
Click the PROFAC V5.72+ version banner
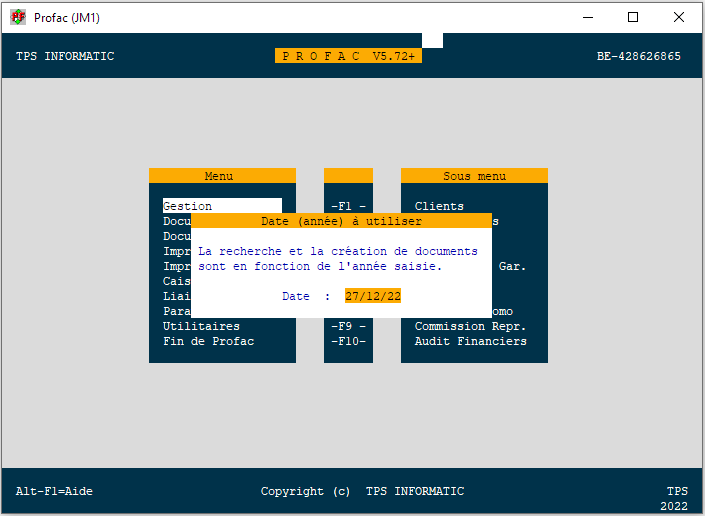[x=349, y=56]
